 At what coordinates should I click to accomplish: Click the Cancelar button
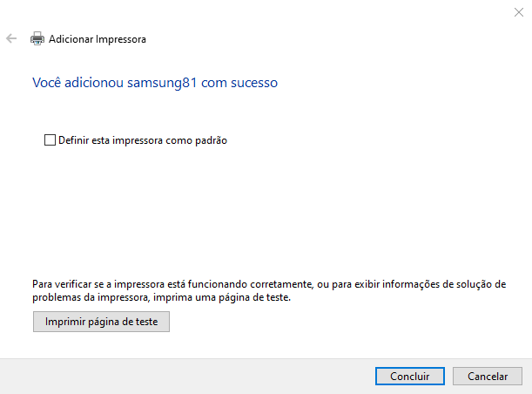coord(488,377)
